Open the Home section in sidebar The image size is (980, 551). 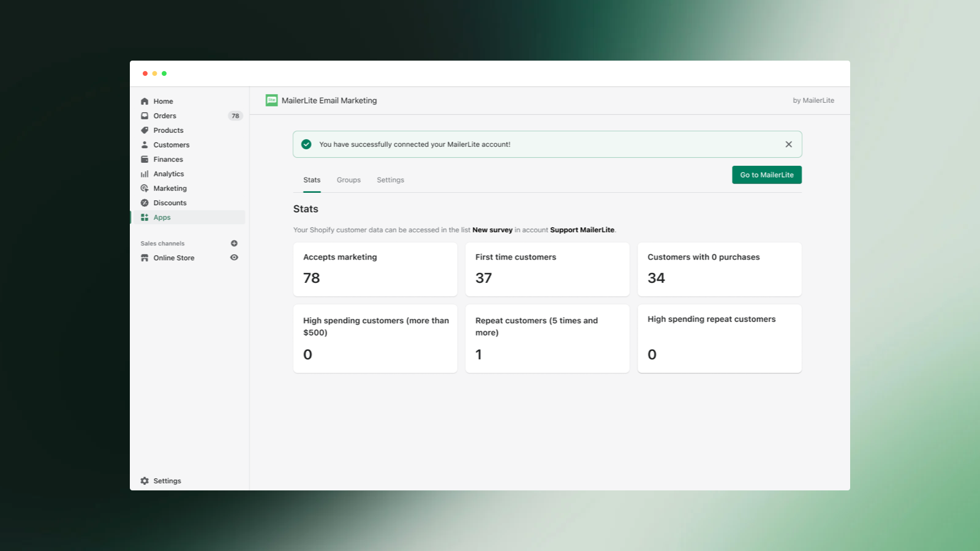click(145, 101)
